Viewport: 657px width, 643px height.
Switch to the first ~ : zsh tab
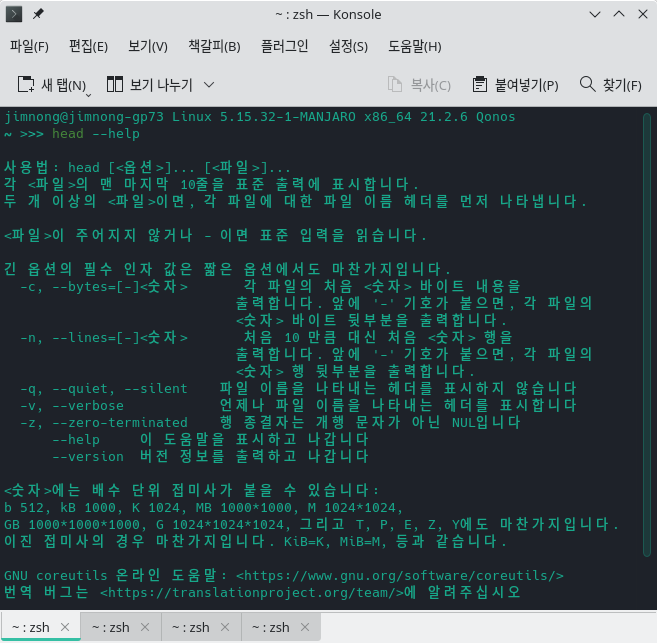[x=41, y=627]
